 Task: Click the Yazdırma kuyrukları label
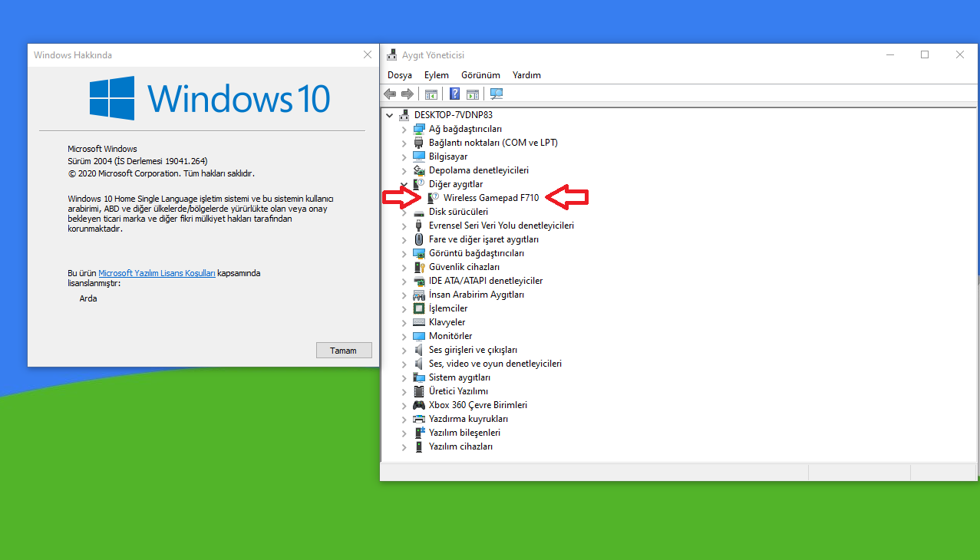(468, 419)
